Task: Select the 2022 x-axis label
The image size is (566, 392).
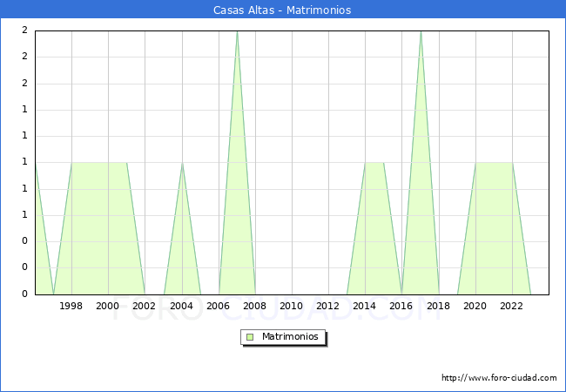Action: pyautogui.click(x=512, y=306)
